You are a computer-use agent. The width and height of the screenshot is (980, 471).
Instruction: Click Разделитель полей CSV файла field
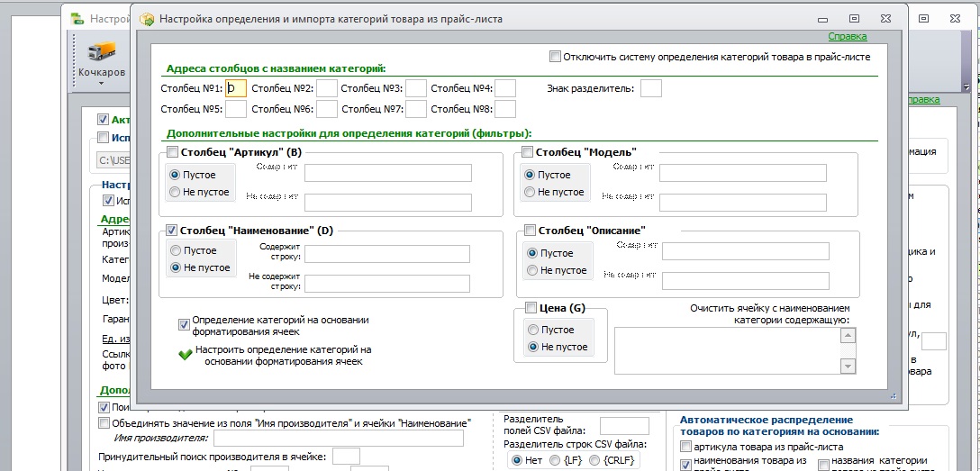pyautogui.click(x=624, y=426)
